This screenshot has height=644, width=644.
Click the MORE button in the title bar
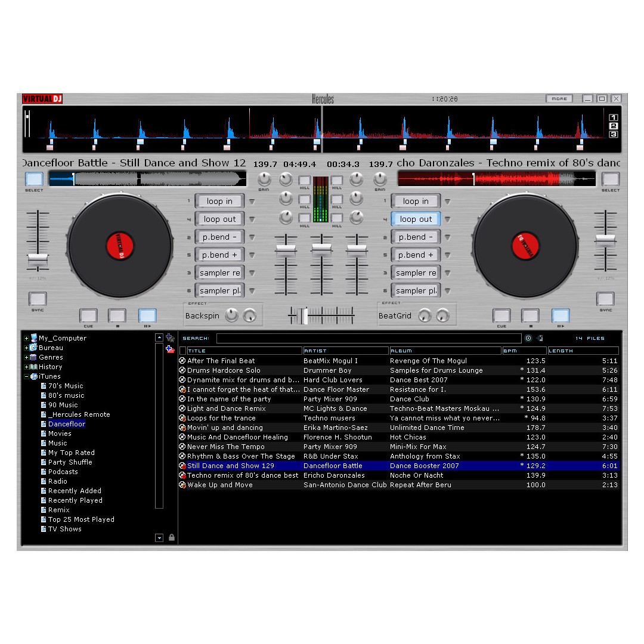(559, 98)
